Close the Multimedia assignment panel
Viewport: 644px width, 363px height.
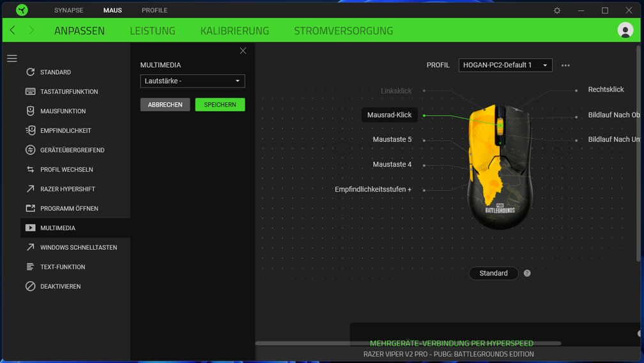[x=243, y=50]
